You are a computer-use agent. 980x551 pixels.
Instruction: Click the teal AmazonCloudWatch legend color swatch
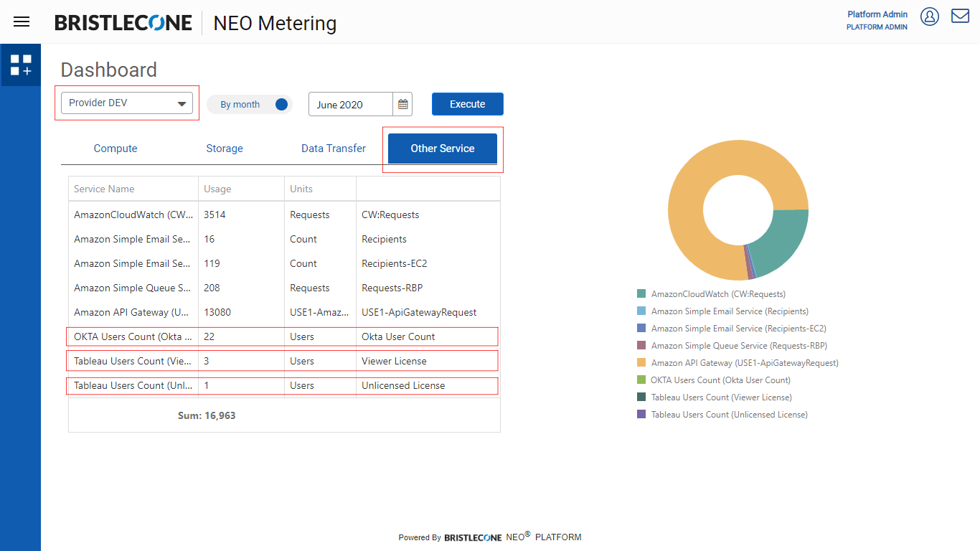tap(641, 294)
